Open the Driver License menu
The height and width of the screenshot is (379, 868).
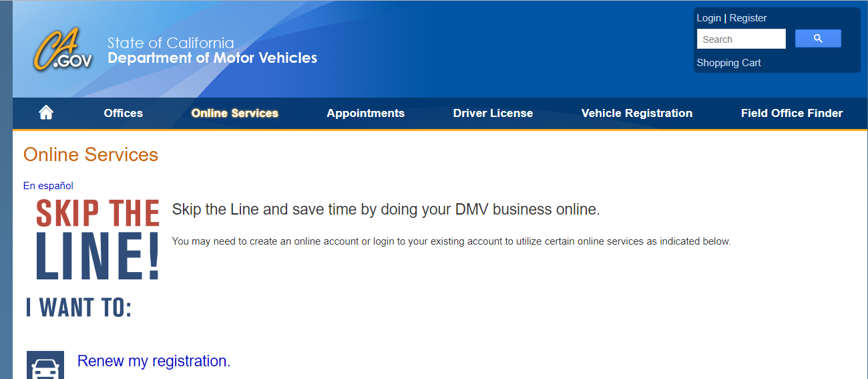point(493,113)
